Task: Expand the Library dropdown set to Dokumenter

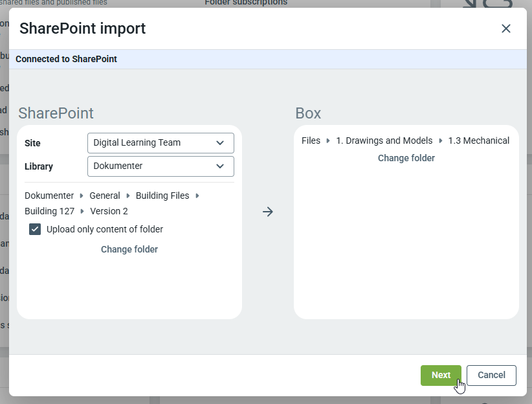Action: click(x=161, y=166)
